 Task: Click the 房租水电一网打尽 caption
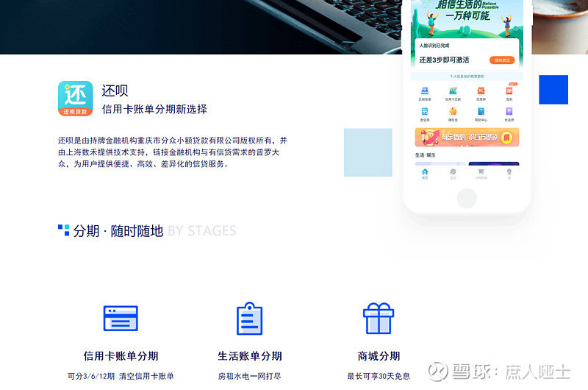249,376
